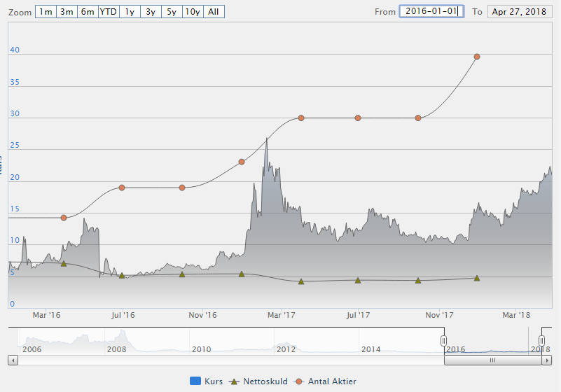
Task: Toggle the Kurs series in legend
Action: click(x=206, y=381)
